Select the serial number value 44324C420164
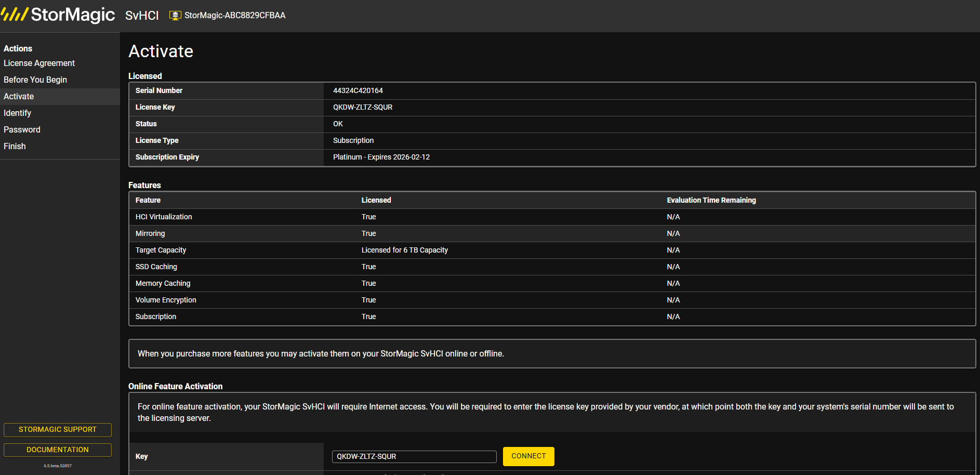The image size is (980, 475). (358, 90)
